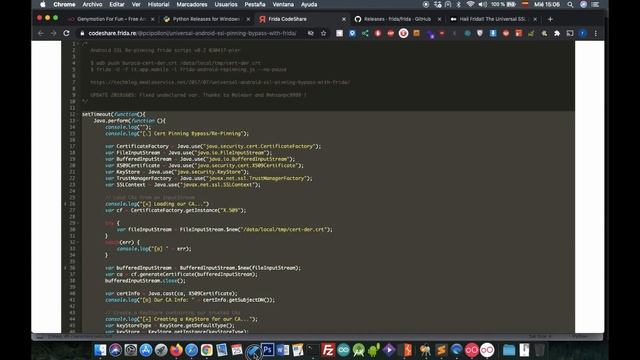Click the var SSLContext declaration line

point(182,185)
